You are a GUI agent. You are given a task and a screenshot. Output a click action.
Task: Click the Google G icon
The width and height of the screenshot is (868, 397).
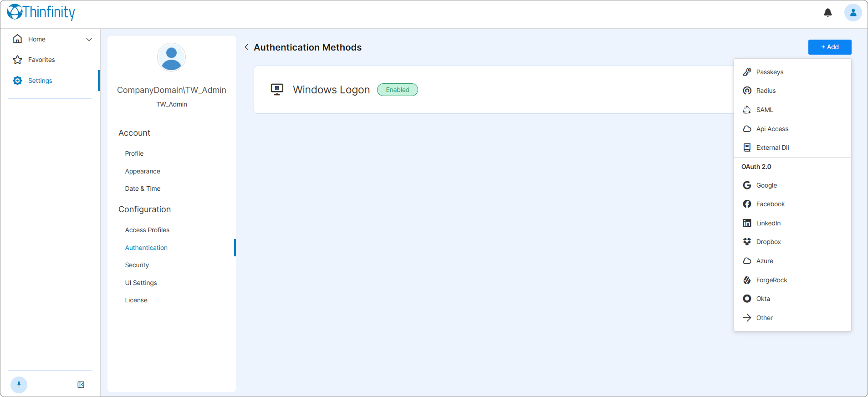(x=747, y=185)
